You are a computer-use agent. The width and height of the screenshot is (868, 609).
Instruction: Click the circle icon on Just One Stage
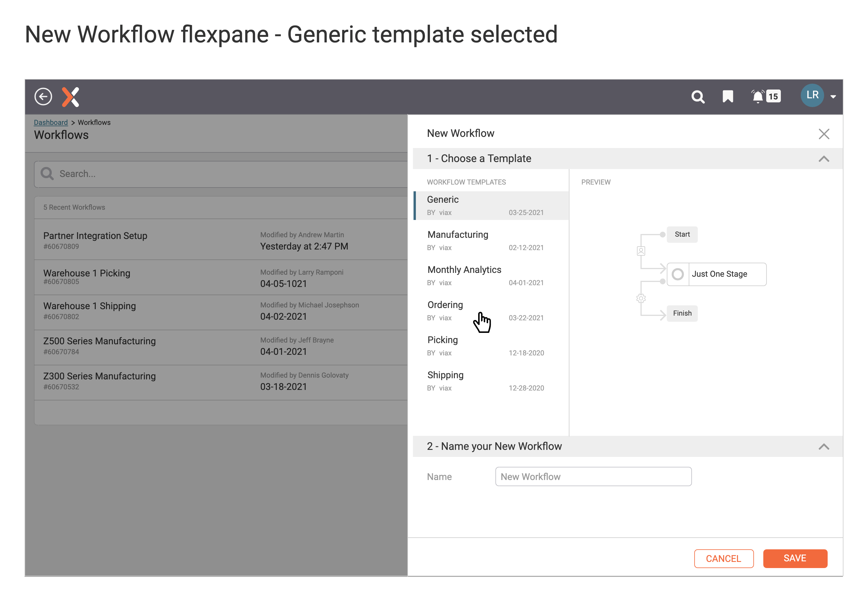677,274
